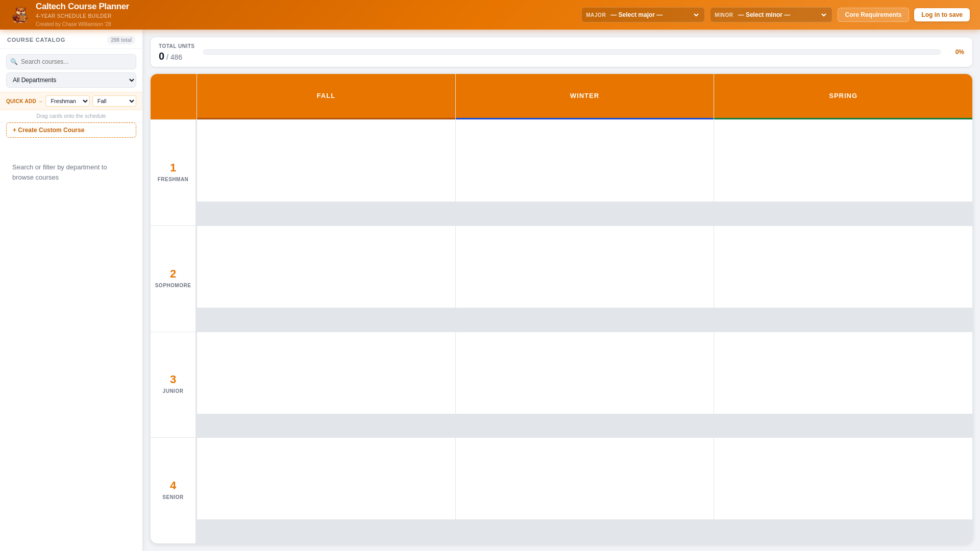Click the Senior year row label
This screenshot has height=551, width=980.
point(173,490)
